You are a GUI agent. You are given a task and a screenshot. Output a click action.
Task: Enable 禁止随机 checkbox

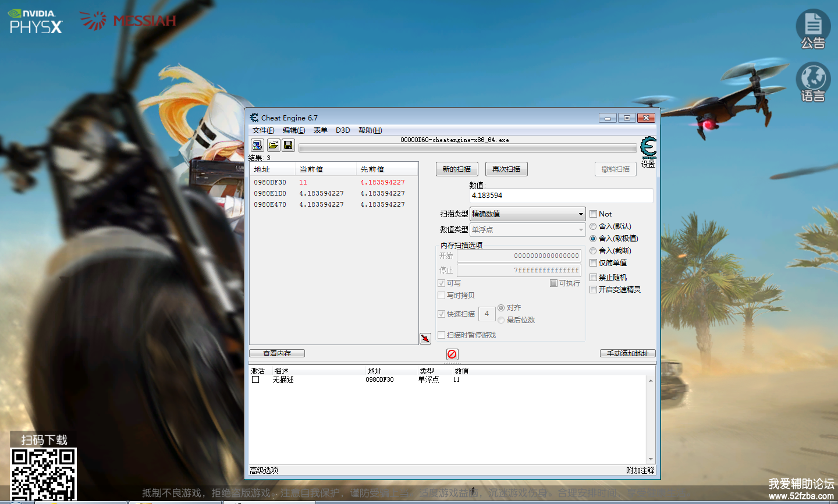point(593,278)
